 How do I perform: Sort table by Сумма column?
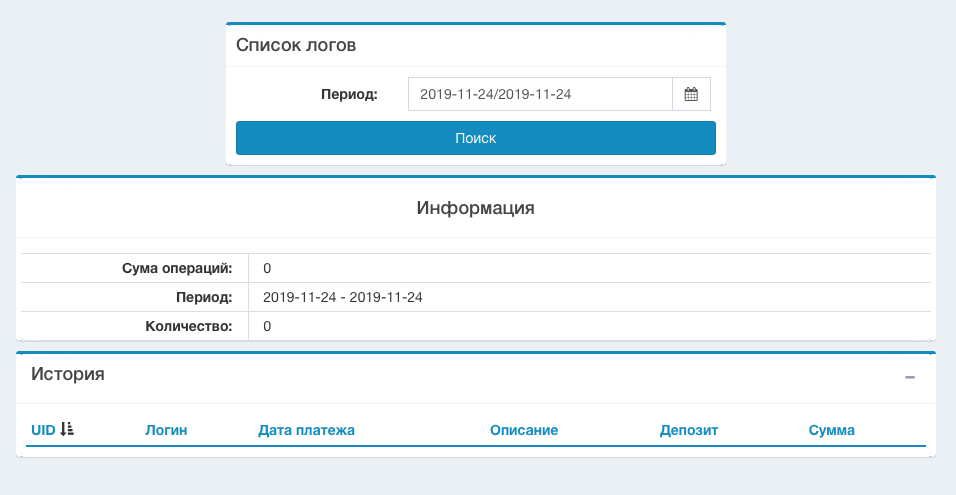[x=831, y=430]
